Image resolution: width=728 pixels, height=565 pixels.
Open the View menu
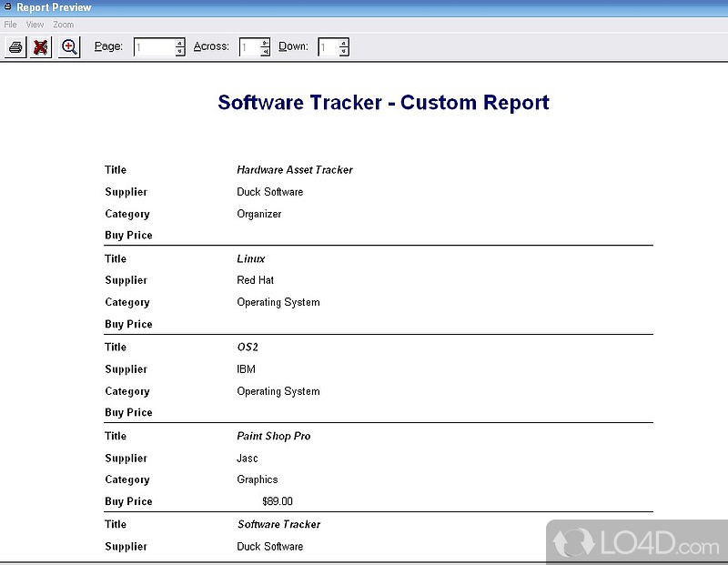(x=35, y=25)
